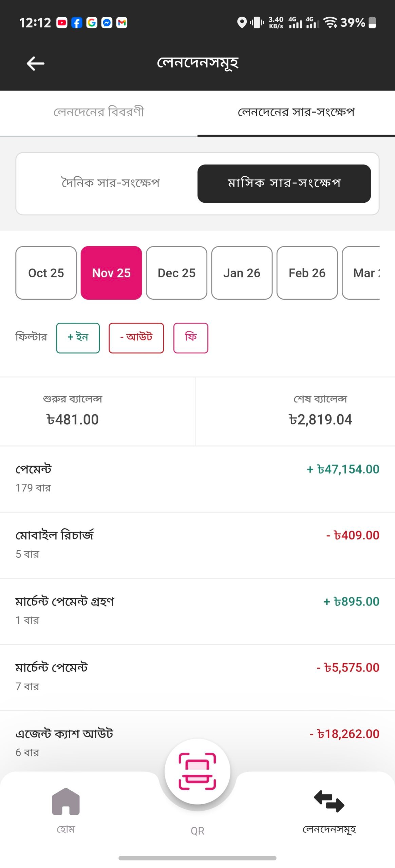Toggle the '- আউট' outgoing filter
Image resolution: width=395 pixels, height=868 pixels.
136,338
